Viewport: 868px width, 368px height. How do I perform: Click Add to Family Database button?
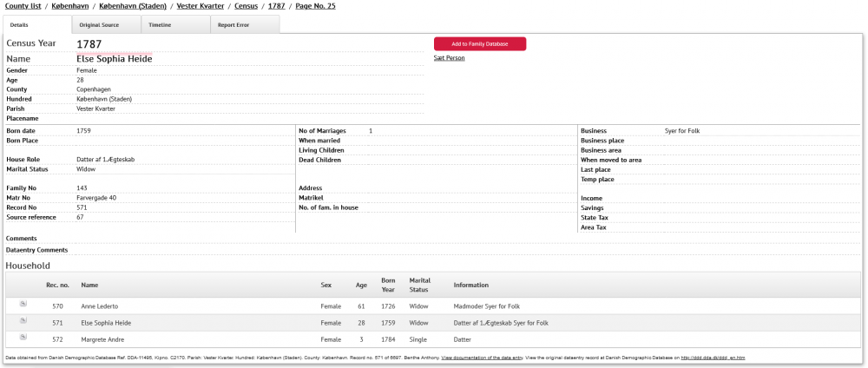[479, 43]
